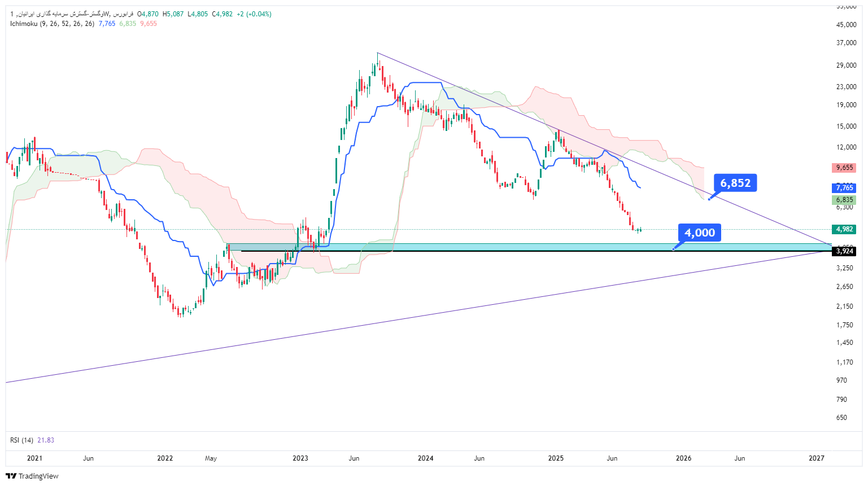Select the RSI (14) indicator label
The width and height of the screenshot is (868, 486).
point(21,440)
